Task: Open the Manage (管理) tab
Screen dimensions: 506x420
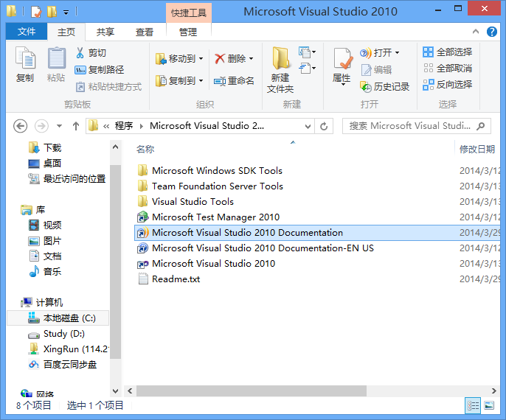Action: click(x=188, y=32)
